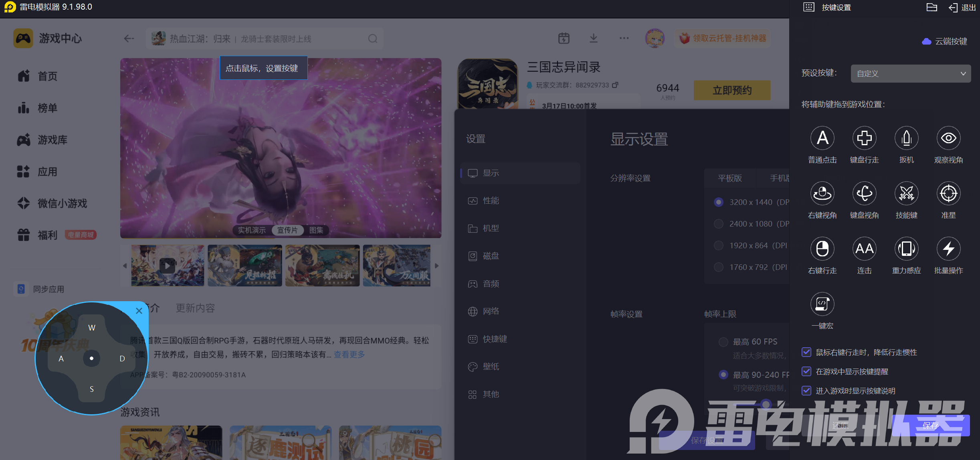Open the 预设按键 自定义 dropdown
980x460 pixels.
(910, 74)
